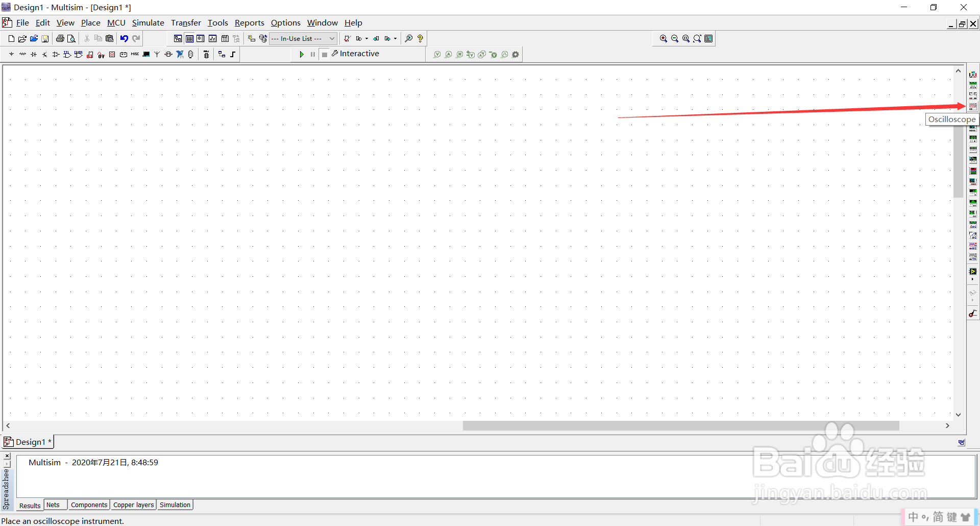The height and width of the screenshot is (526, 980).
Task: Place a Function generator instrument
Action: click(973, 85)
